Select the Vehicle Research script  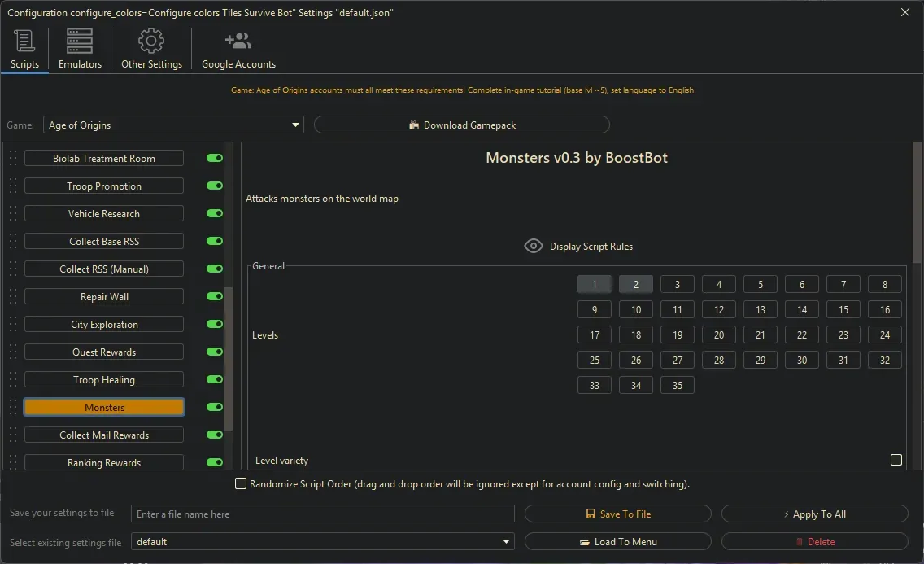(104, 214)
